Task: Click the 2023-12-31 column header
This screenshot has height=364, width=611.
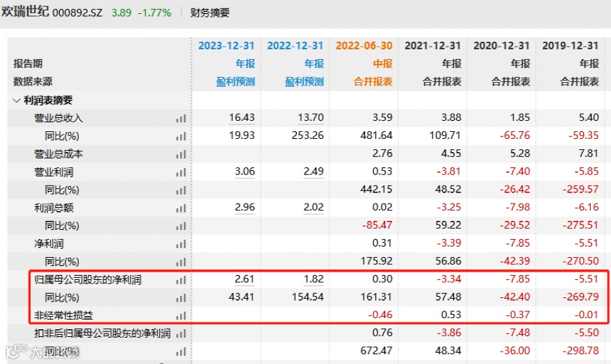Action: [x=227, y=46]
